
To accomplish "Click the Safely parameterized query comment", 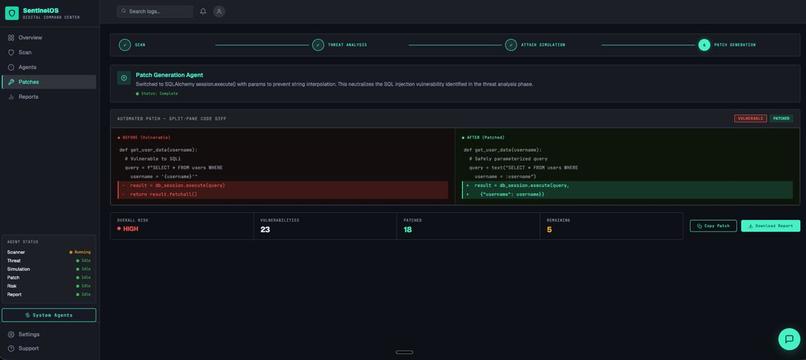I will click(508, 159).
